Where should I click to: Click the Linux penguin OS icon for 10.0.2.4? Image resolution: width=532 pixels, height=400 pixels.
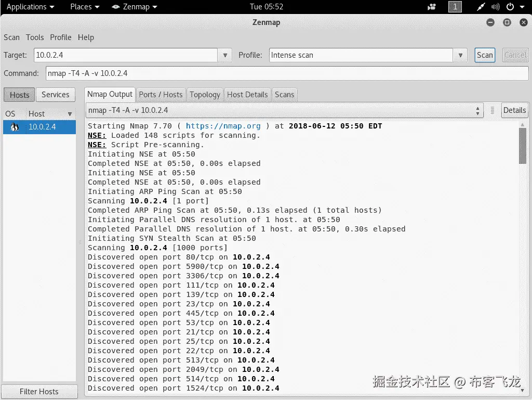[x=14, y=127]
